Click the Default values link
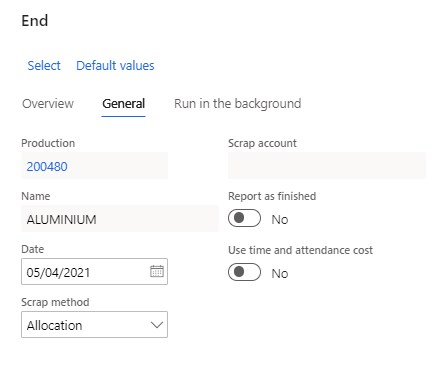The image size is (443, 370). point(115,65)
